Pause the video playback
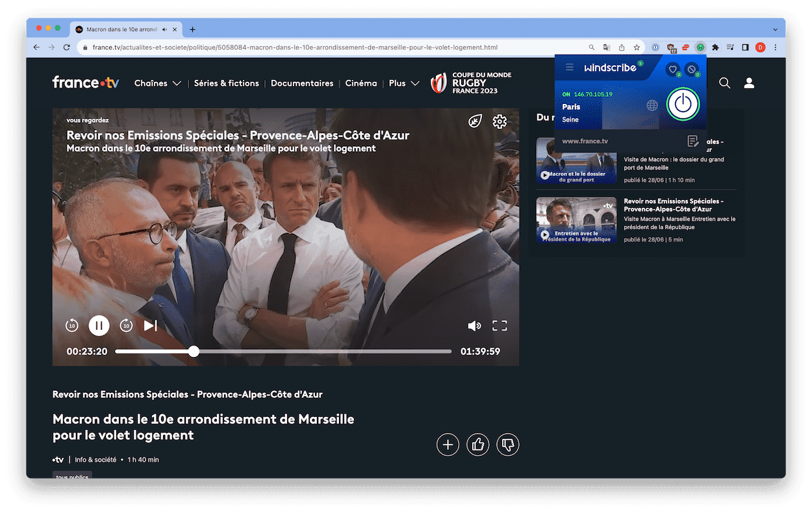This screenshot has height=513, width=812. pos(99,325)
